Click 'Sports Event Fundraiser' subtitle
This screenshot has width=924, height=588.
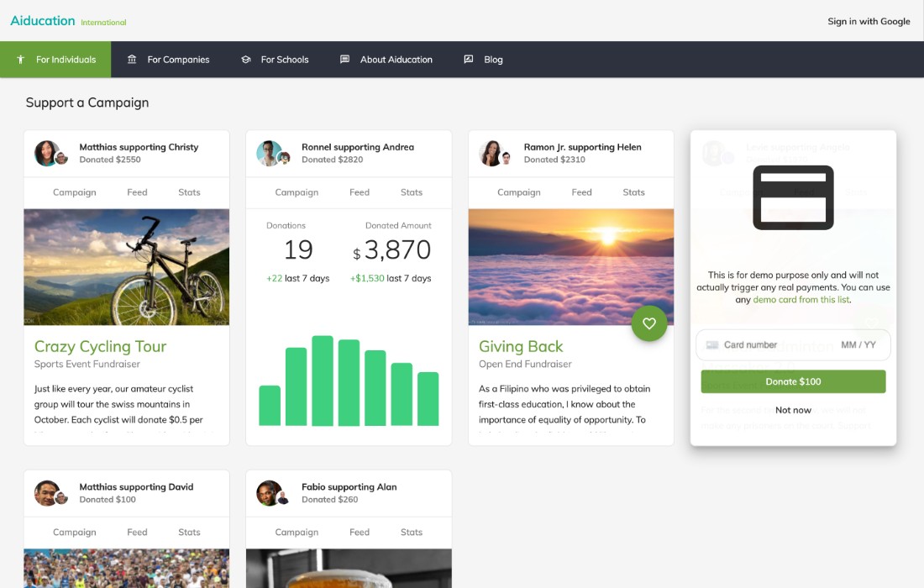tap(87, 364)
